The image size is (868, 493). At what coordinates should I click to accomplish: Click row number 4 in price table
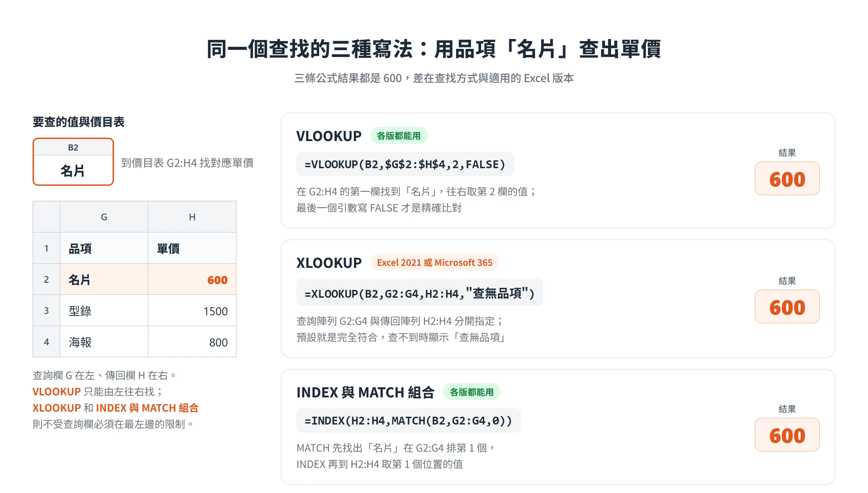tap(46, 342)
